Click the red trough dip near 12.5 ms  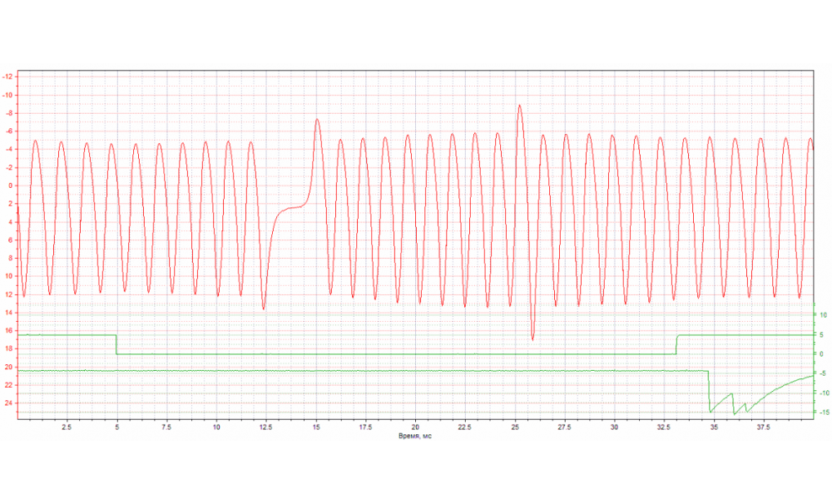(x=264, y=309)
